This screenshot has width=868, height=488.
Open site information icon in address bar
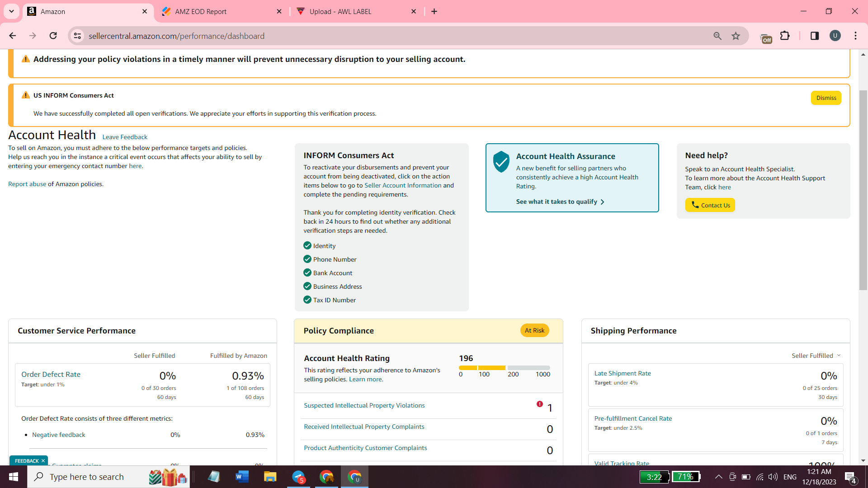78,36
